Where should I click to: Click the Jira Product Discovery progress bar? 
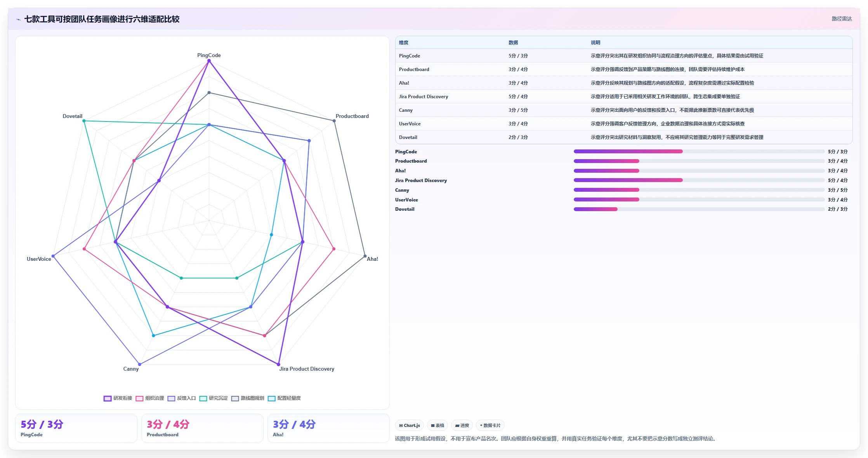click(x=699, y=180)
